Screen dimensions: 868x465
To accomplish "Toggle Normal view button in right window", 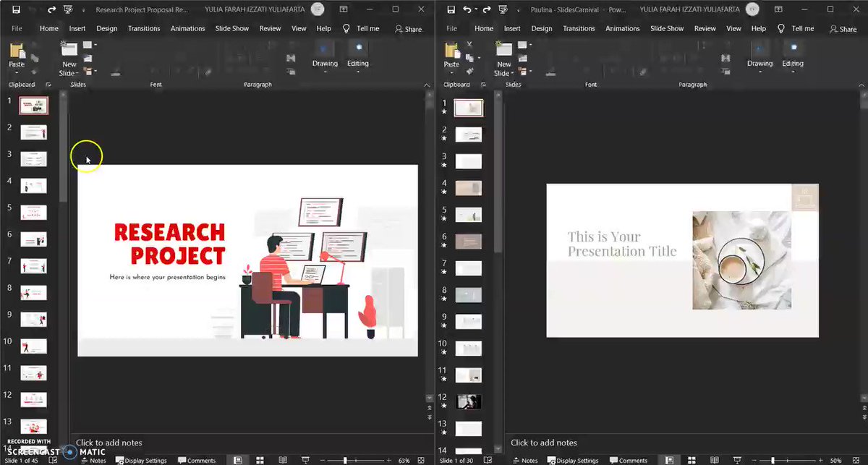I will [x=670, y=461].
